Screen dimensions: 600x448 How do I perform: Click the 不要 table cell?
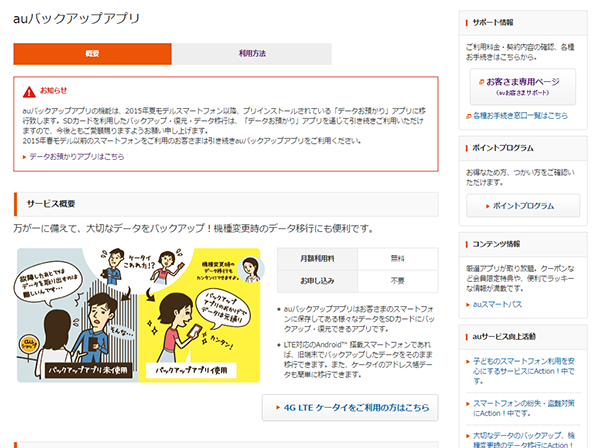(398, 281)
